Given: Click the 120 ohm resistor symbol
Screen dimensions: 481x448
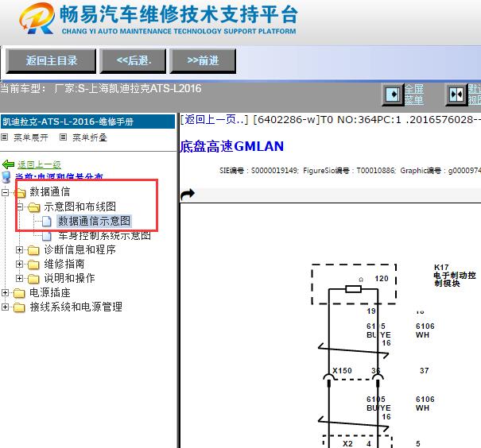Looking at the screenshot, I should [x=353, y=288].
